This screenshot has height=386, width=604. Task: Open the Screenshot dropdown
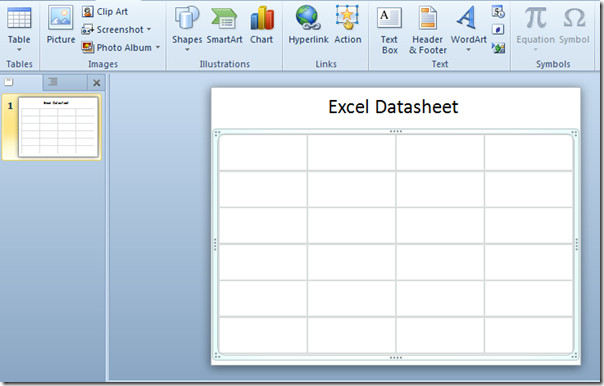point(116,29)
